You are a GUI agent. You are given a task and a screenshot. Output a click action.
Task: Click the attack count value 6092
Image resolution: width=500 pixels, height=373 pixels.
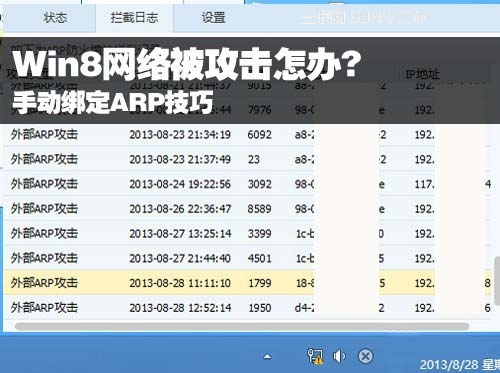click(x=259, y=135)
